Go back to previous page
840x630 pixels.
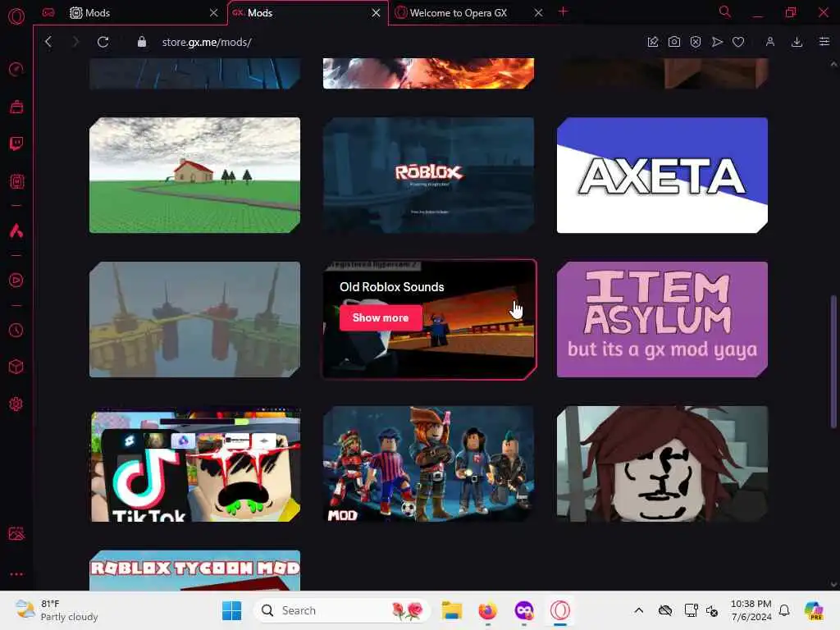click(48, 42)
